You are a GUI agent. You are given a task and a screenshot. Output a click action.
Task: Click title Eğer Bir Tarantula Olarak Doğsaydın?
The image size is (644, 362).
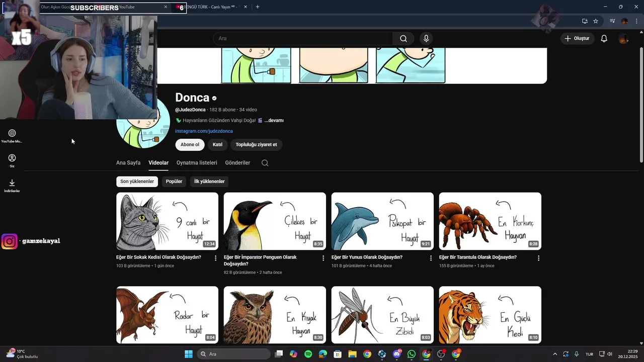[x=478, y=257]
